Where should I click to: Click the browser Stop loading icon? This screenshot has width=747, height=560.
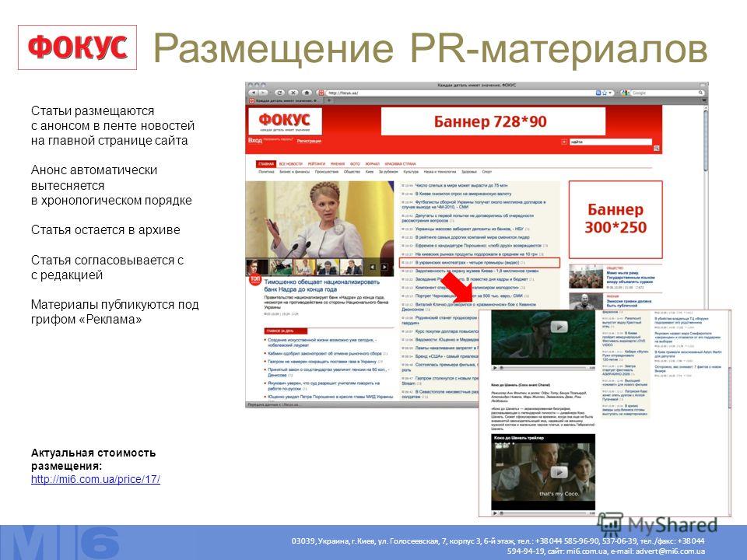(293, 93)
